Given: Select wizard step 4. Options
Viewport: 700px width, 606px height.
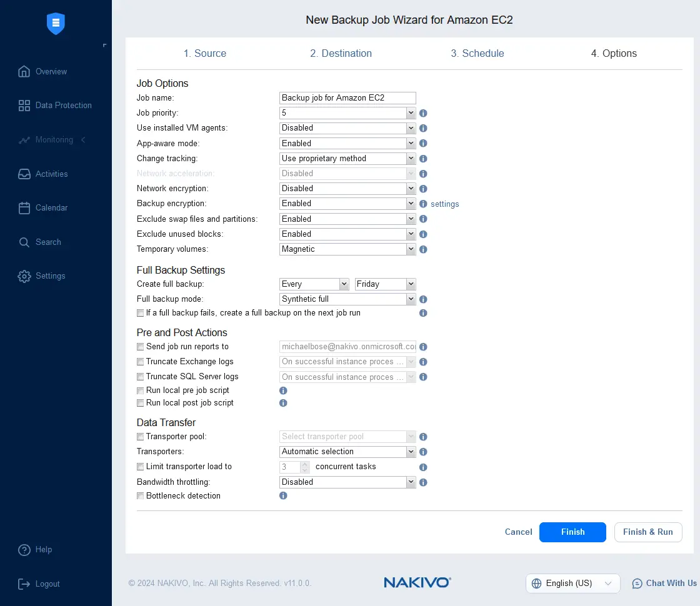Looking at the screenshot, I should (x=614, y=54).
